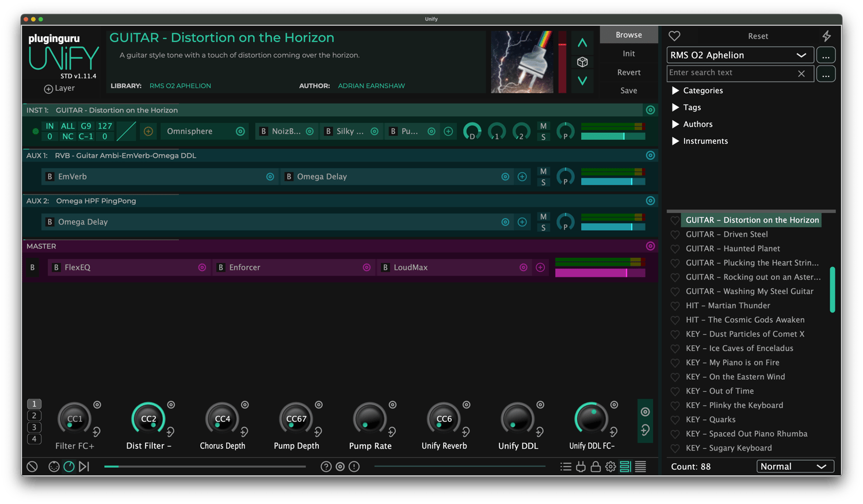
Task: Open the help question mark icon
Action: [x=326, y=467]
